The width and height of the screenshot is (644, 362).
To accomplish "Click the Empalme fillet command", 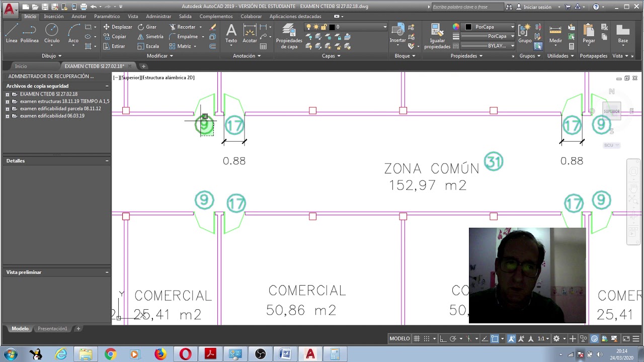I will (183, 36).
